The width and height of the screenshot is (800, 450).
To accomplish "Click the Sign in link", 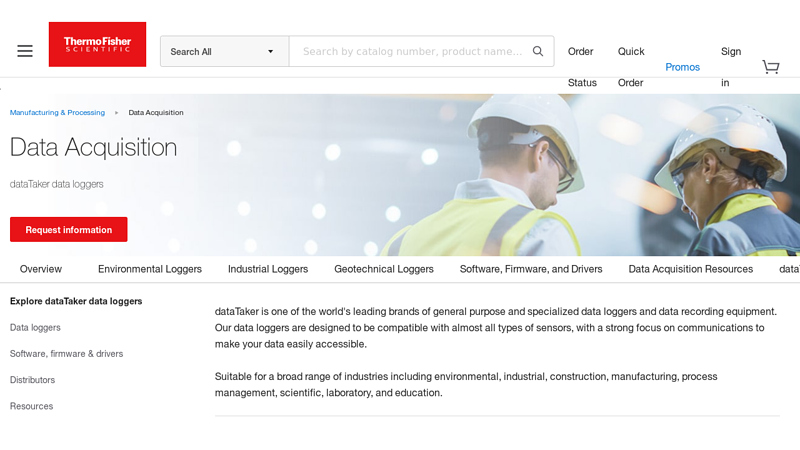I will [x=731, y=66].
